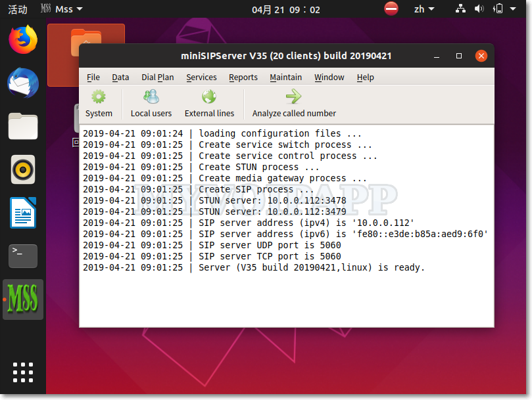The image size is (532, 400).
Task: Open the Services menu
Action: coord(201,78)
